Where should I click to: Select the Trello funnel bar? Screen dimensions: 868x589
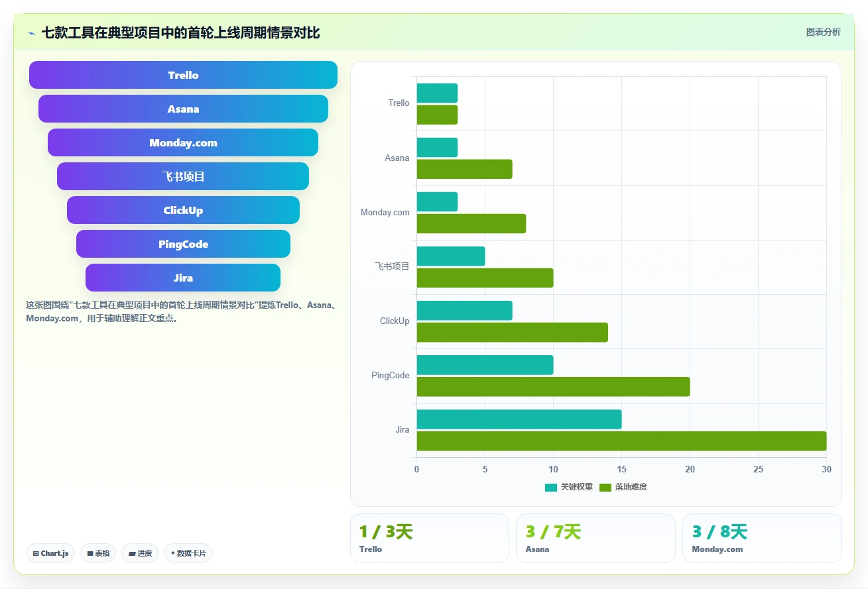coord(183,75)
